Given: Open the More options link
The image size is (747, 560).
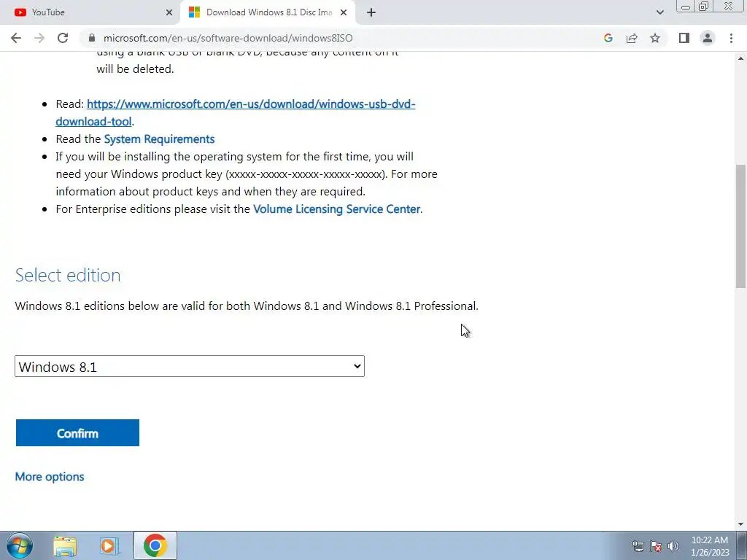Looking at the screenshot, I should pos(50,477).
